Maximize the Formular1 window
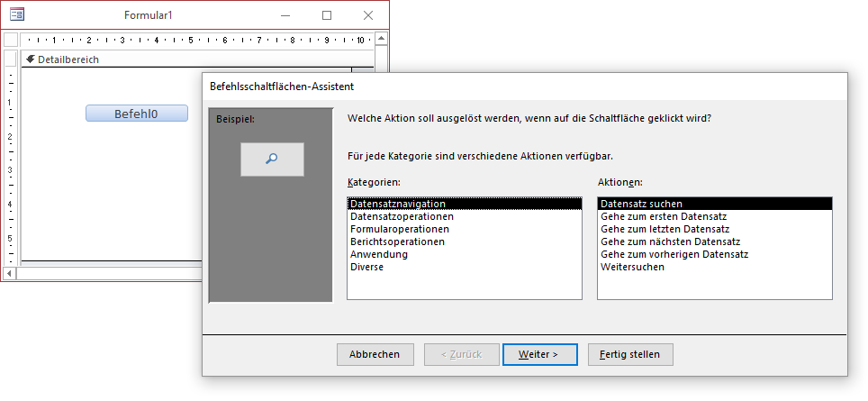 click(x=327, y=15)
